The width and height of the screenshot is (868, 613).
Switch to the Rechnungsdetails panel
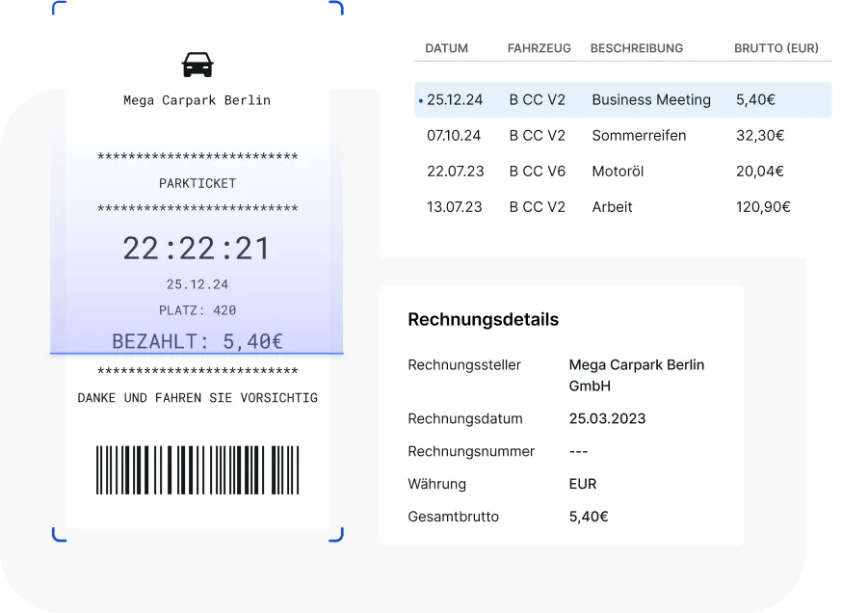pyautogui.click(x=483, y=319)
